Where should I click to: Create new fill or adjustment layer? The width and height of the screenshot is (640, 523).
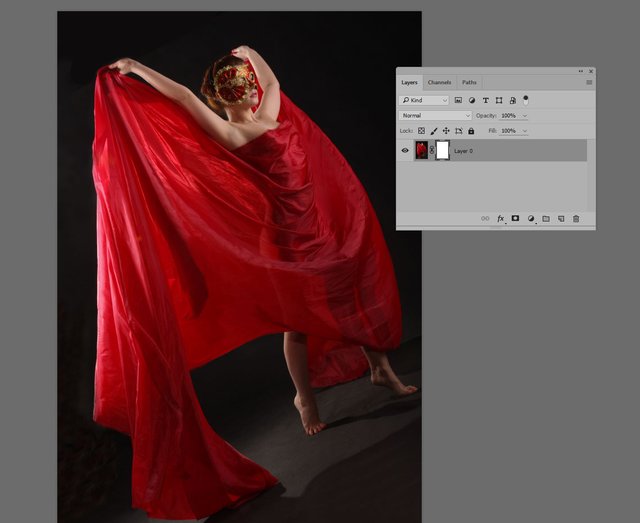pos(531,218)
